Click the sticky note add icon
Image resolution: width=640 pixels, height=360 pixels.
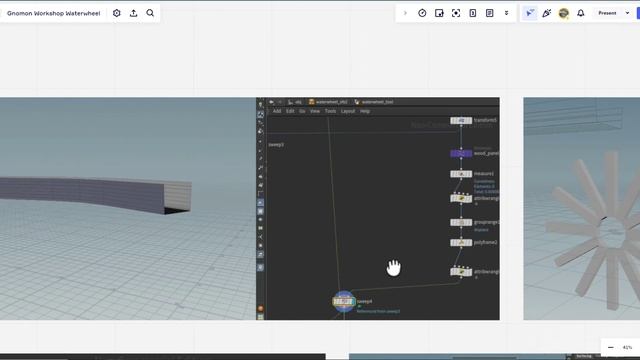(439, 13)
